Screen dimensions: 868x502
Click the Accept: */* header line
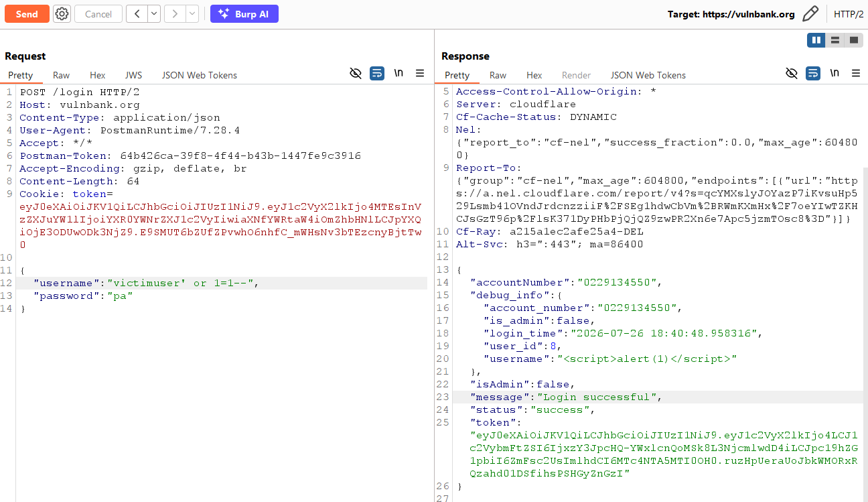point(56,143)
